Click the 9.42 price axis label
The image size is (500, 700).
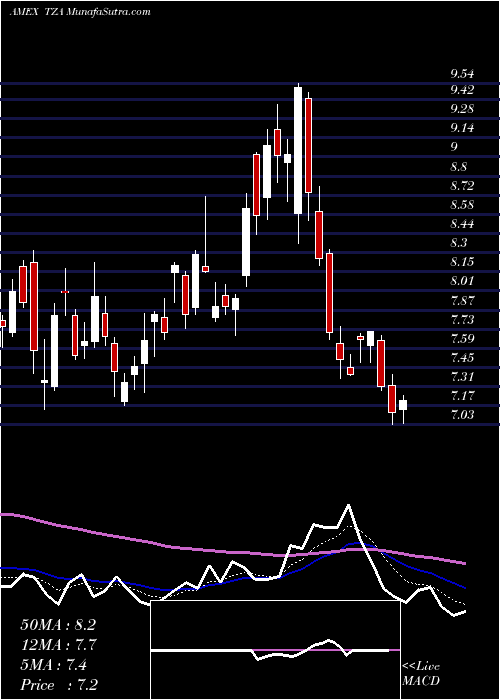pos(462,90)
